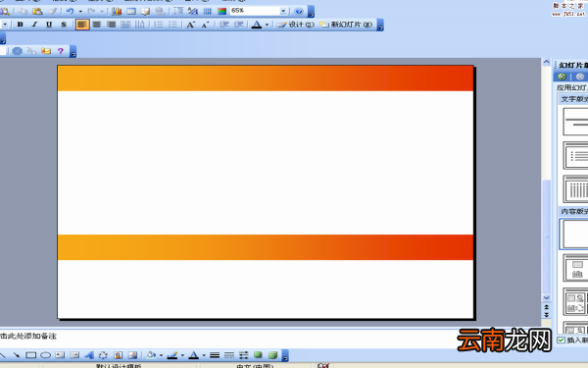The image size is (588, 368).
Task: Click the round blue Help icon
Action: 299,11
